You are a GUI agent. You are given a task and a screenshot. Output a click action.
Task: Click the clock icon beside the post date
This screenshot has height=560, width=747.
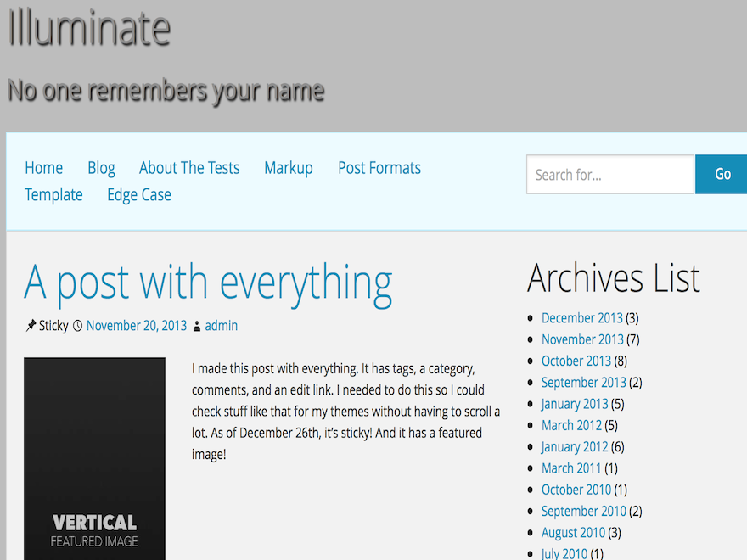[76, 325]
